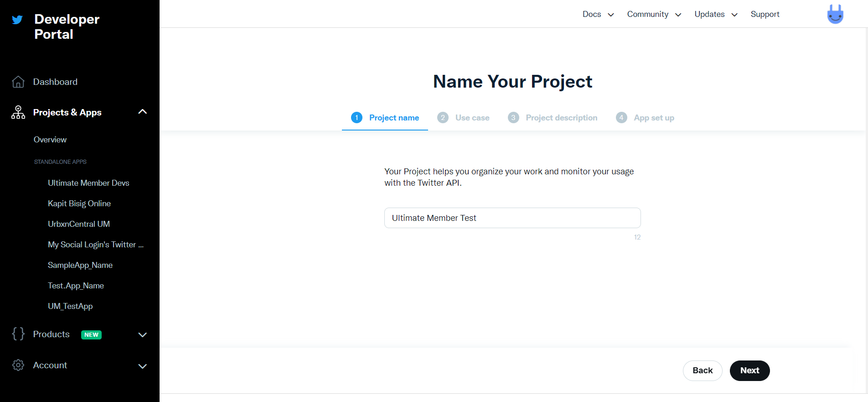Open the user avatar profile menu
The width and height of the screenshot is (868, 402).
(835, 14)
